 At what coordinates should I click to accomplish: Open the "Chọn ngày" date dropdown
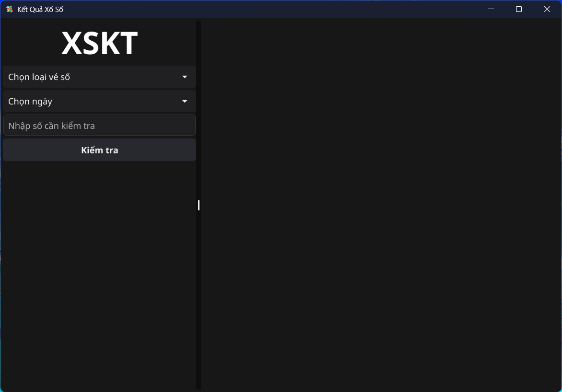click(99, 101)
